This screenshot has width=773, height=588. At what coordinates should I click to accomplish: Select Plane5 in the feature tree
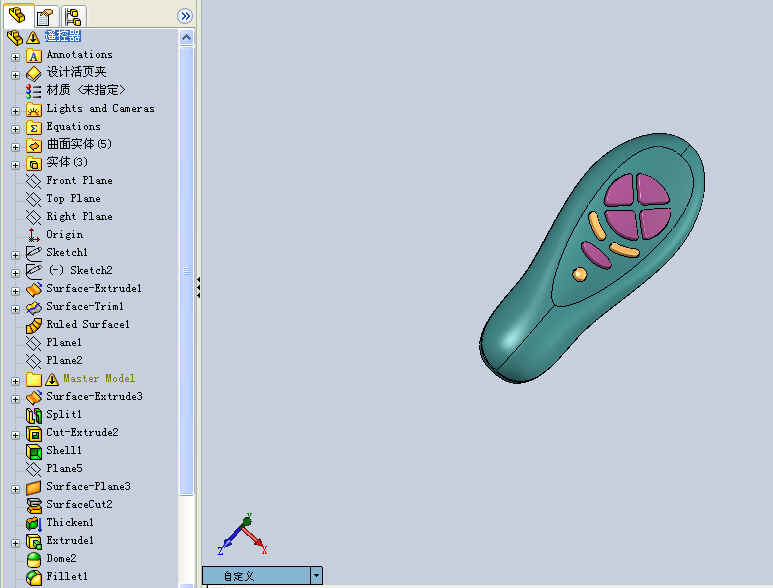[64, 468]
